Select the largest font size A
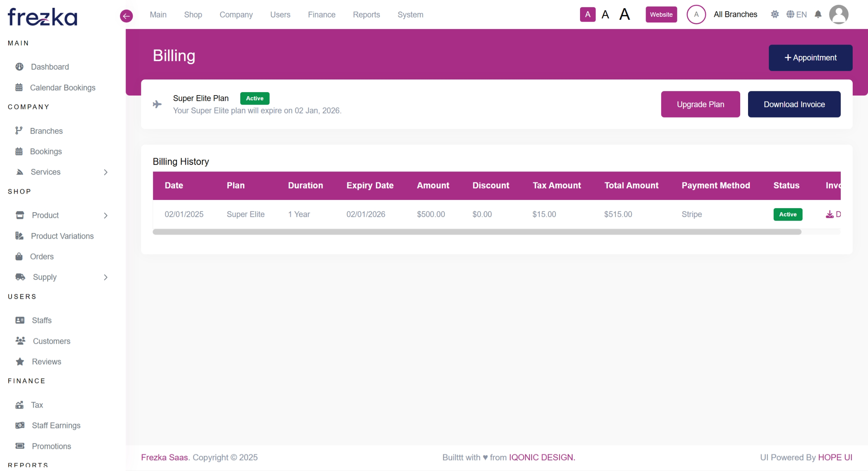The width and height of the screenshot is (868, 471). pos(625,15)
